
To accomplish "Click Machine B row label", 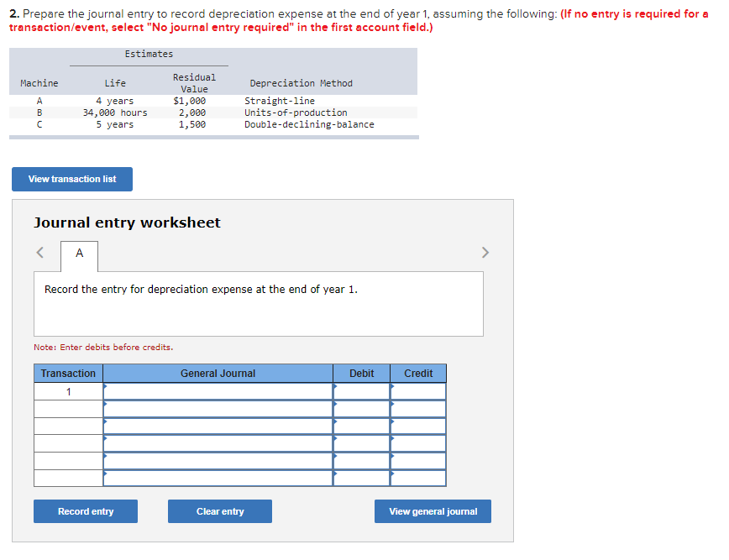I will (x=39, y=113).
